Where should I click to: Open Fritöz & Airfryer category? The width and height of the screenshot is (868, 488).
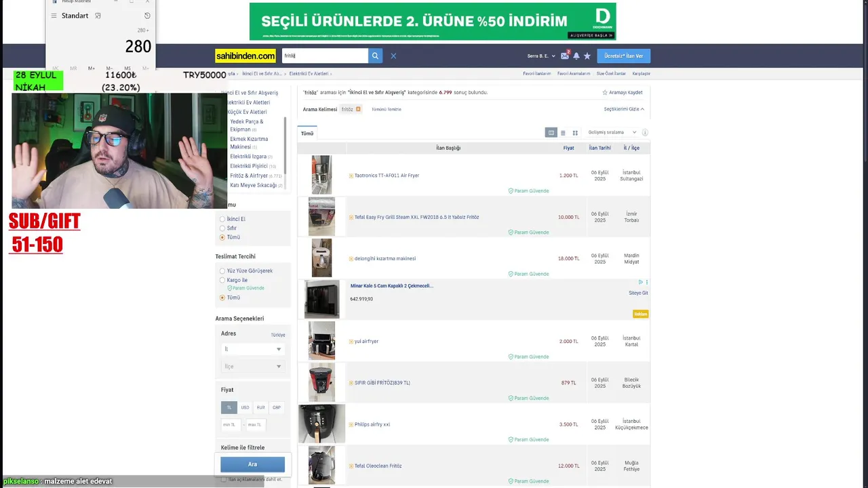(x=249, y=176)
